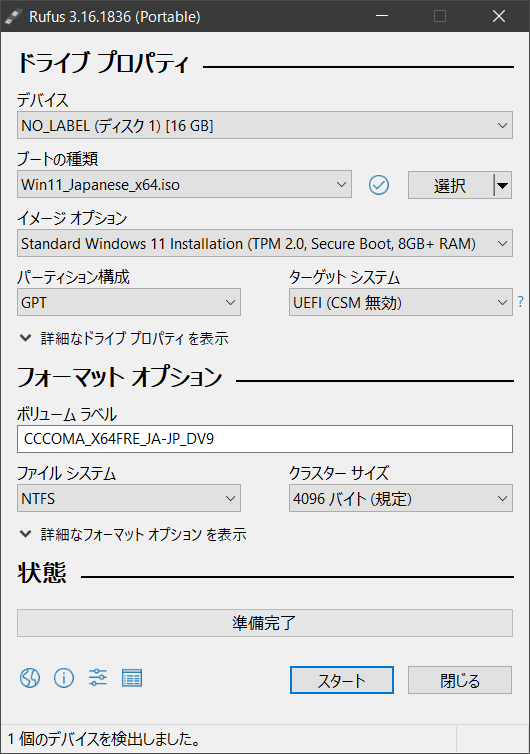Open the language globe icon
Viewport: 530px width, 754px height.
click(x=30, y=678)
